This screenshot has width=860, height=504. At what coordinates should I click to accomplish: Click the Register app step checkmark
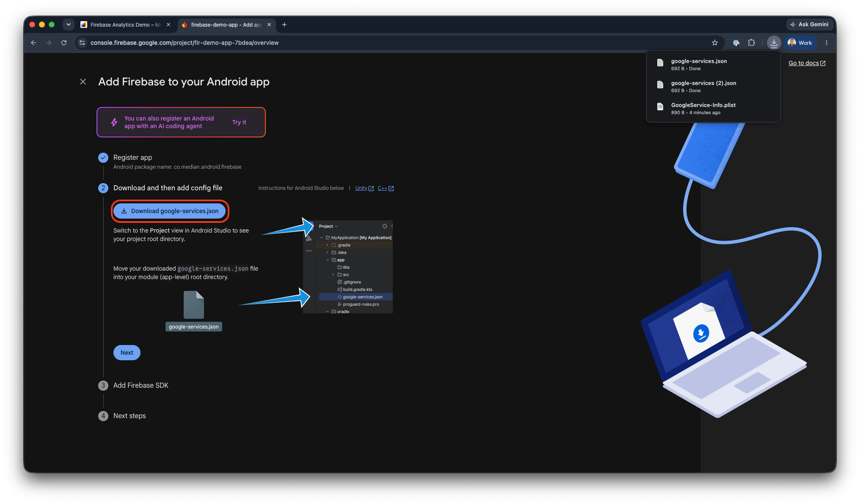(x=103, y=158)
